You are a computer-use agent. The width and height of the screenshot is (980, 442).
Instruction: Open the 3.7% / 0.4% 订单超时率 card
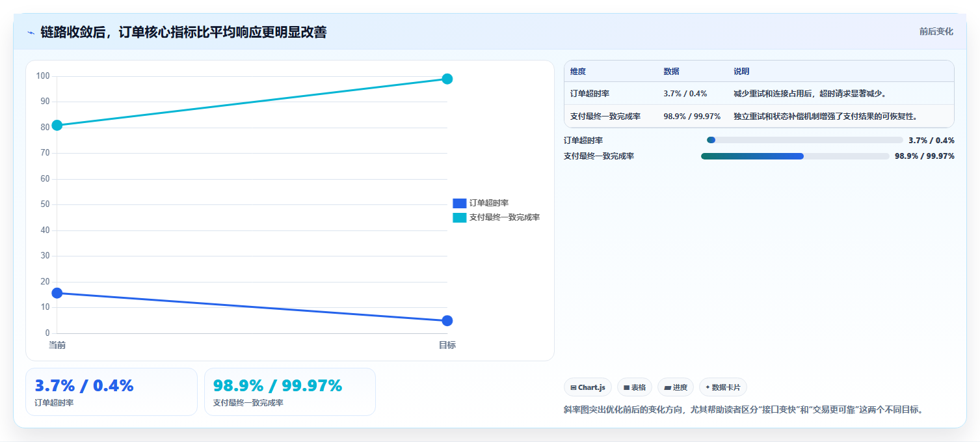click(111, 392)
